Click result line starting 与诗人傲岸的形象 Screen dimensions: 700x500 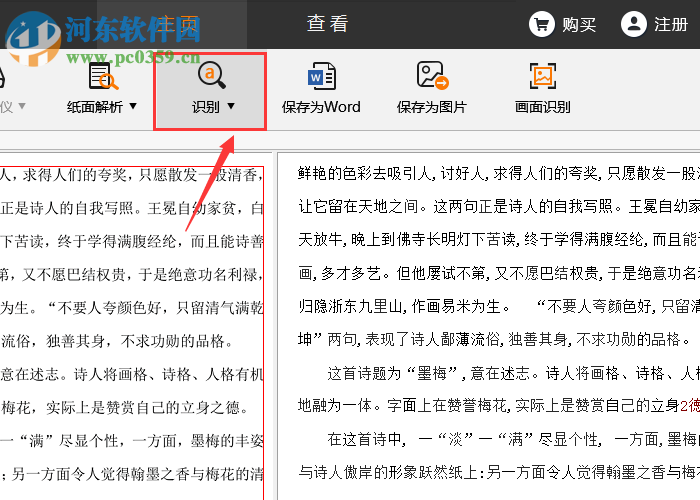pos(499,472)
